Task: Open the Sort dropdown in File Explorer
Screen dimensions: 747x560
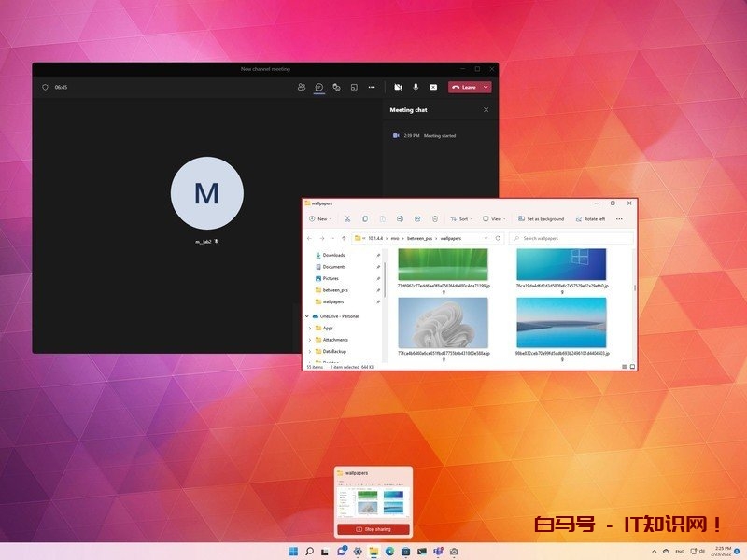Action: pos(461,219)
